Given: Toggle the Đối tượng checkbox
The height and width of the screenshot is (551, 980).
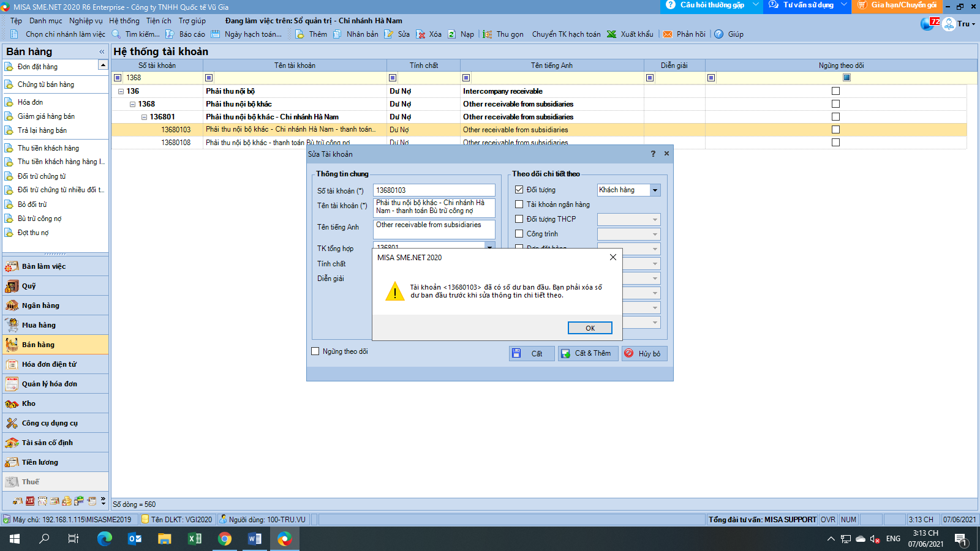Looking at the screenshot, I should pyautogui.click(x=519, y=190).
